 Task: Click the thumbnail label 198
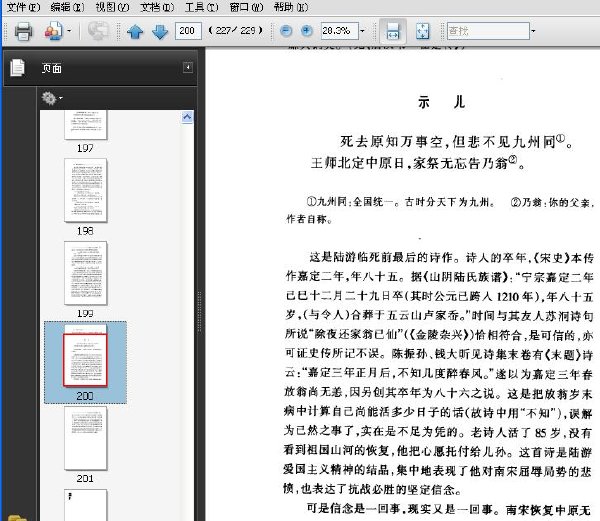[85, 231]
